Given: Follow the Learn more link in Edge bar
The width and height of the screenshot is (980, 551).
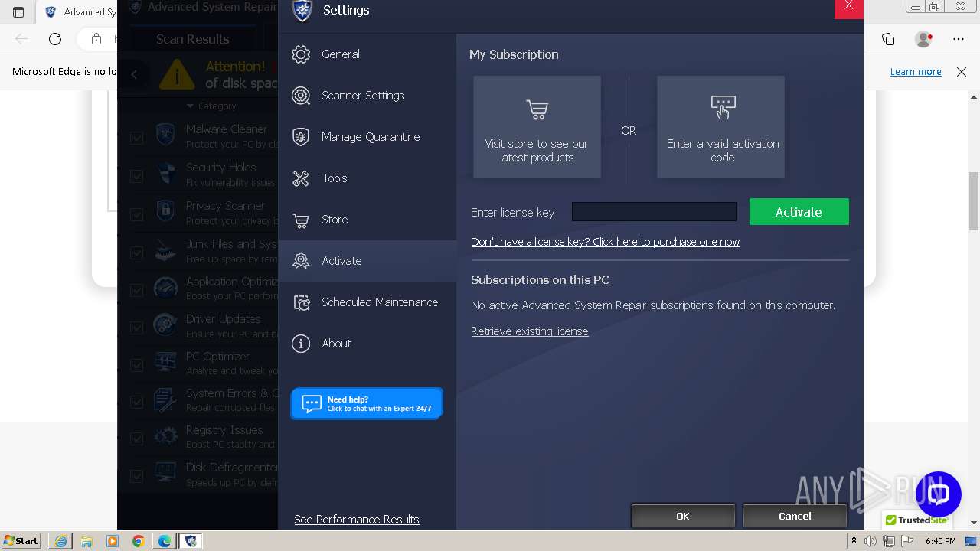Looking at the screenshot, I should [916, 72].
